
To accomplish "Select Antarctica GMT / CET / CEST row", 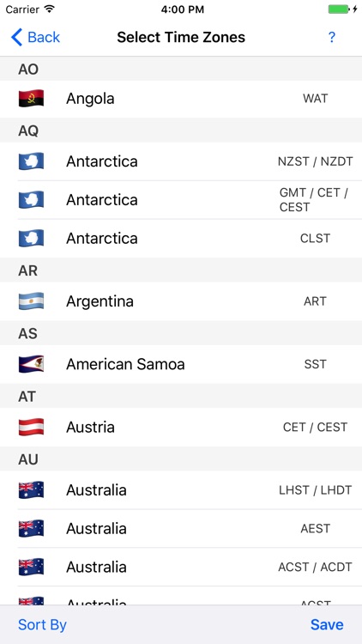I will [181, 200].
